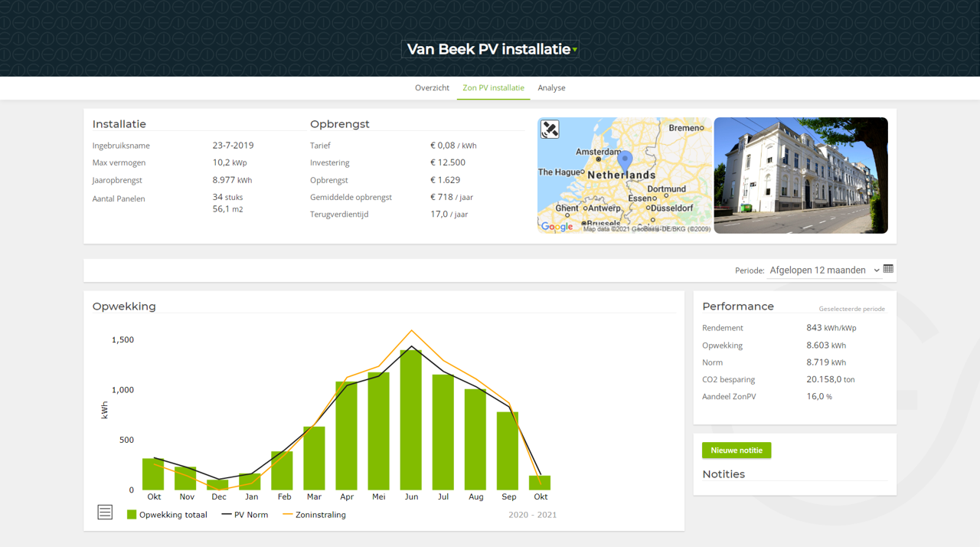Viewport: 980px width, 547px height.
Task: Open the Periode dropdown
Action: click(825, 270)
